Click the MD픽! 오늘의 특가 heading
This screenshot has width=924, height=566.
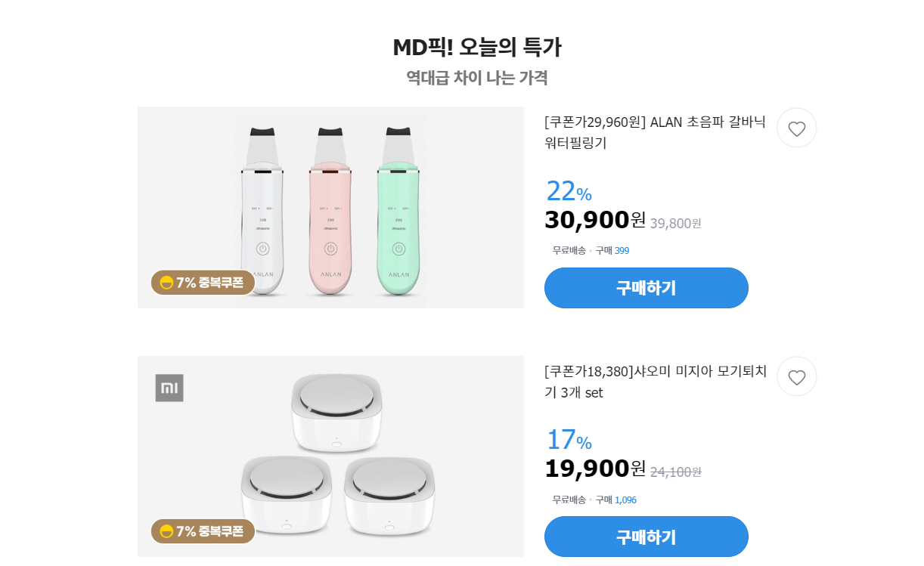pyautogui.click(x=477, y=48)
